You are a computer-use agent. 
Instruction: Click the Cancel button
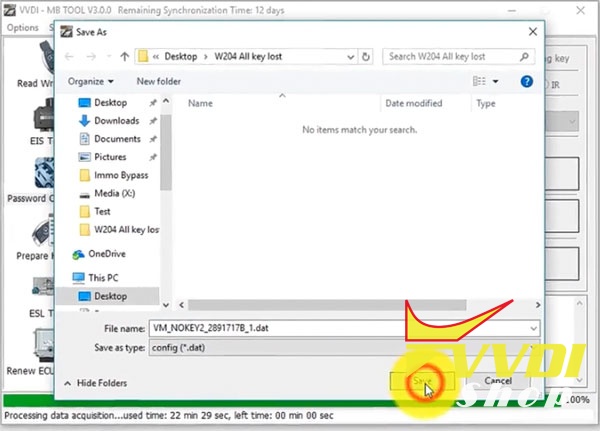498,381
